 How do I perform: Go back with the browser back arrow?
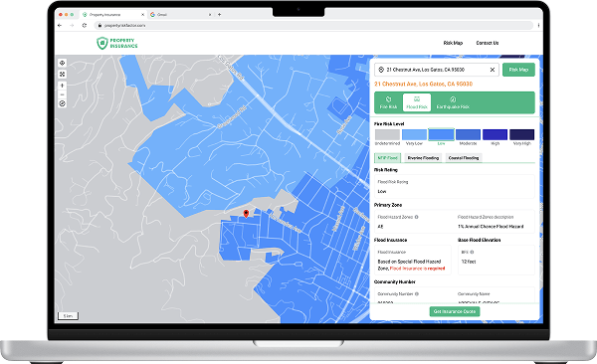(x=60, y=25)
